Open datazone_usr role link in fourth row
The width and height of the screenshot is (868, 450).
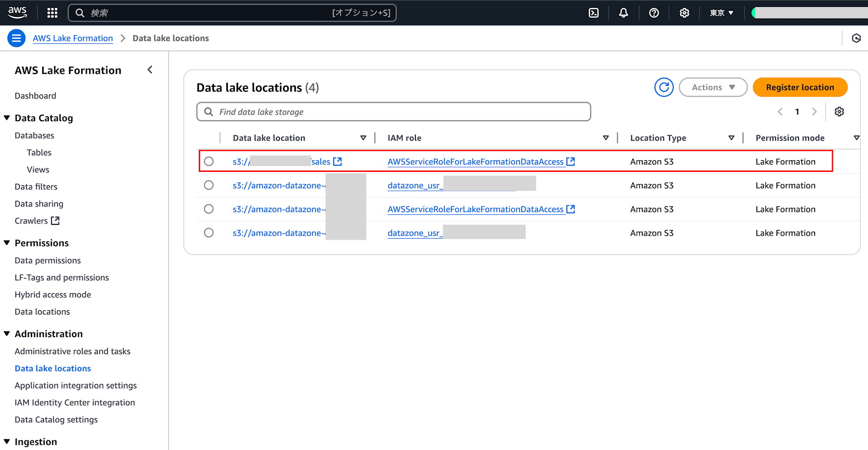[415, 233]
